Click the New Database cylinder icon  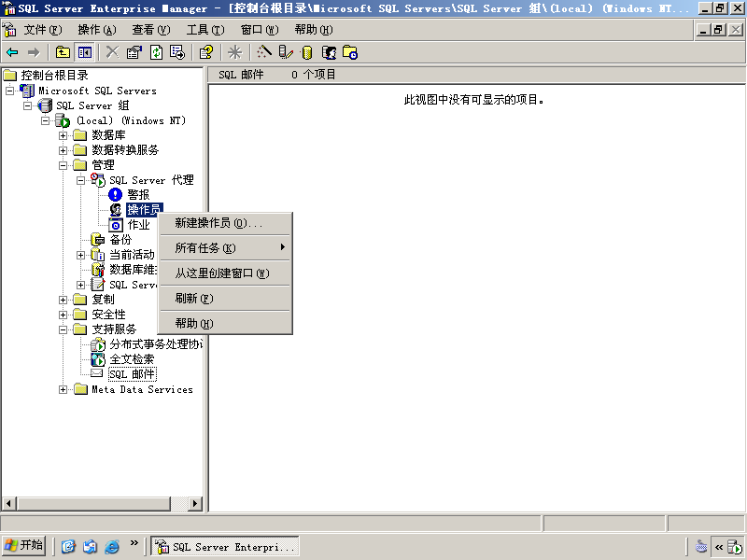pyautogui.click(x=307, y=52)
